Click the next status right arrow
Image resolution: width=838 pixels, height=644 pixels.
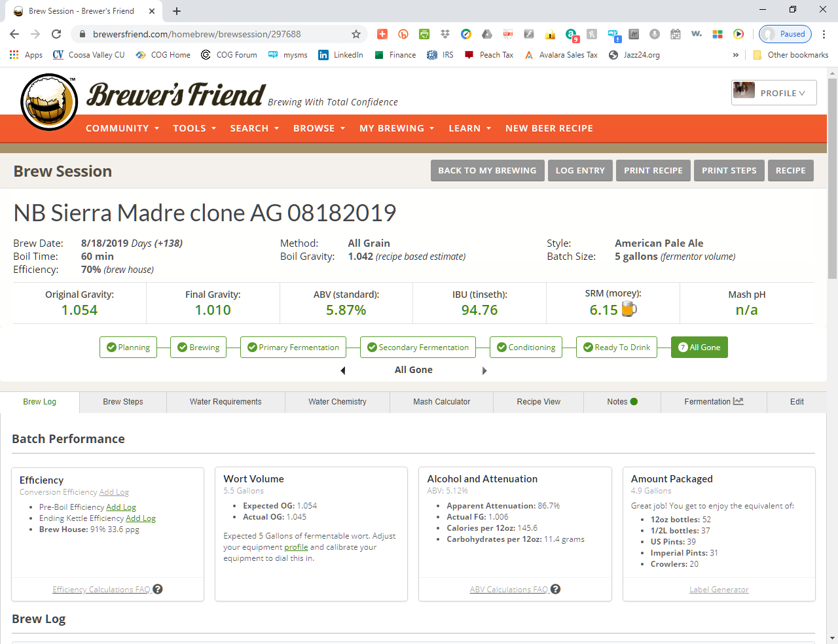click(484, 370)
